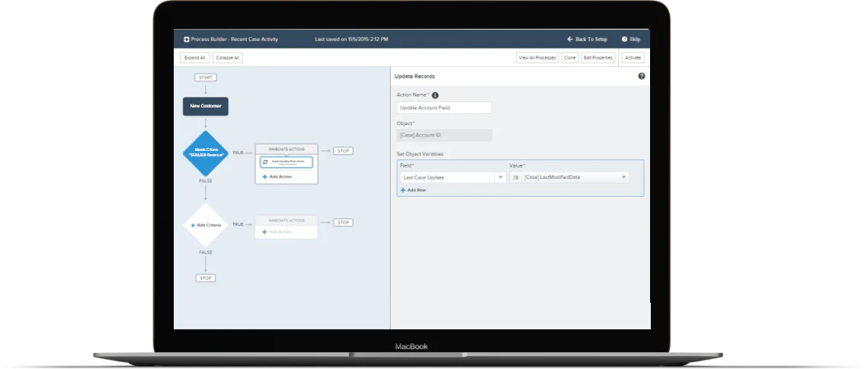868x369 pixels.
Task: Click the plus icon next to Add Row
Action: pos(403,190)
